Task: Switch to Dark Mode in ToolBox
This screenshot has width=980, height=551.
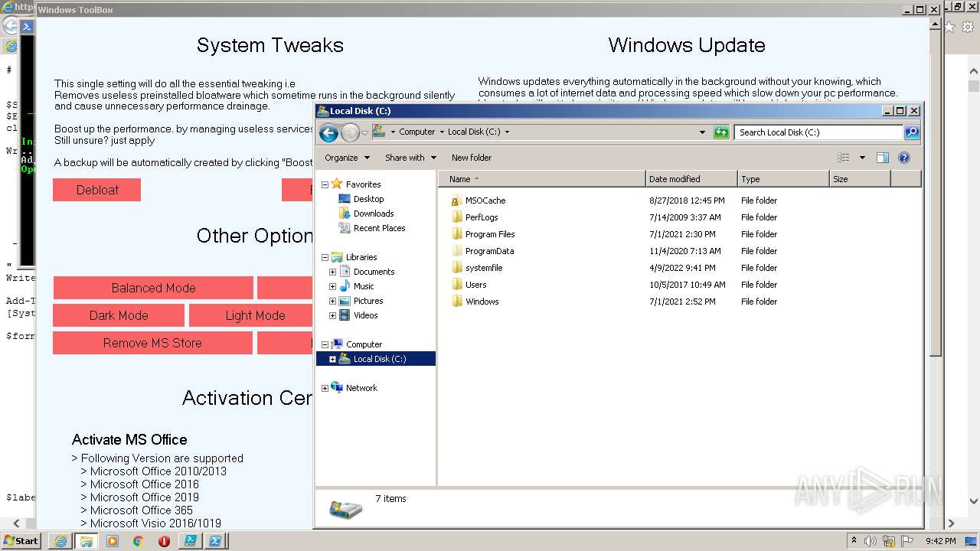Action: click(x=119, y=315)
